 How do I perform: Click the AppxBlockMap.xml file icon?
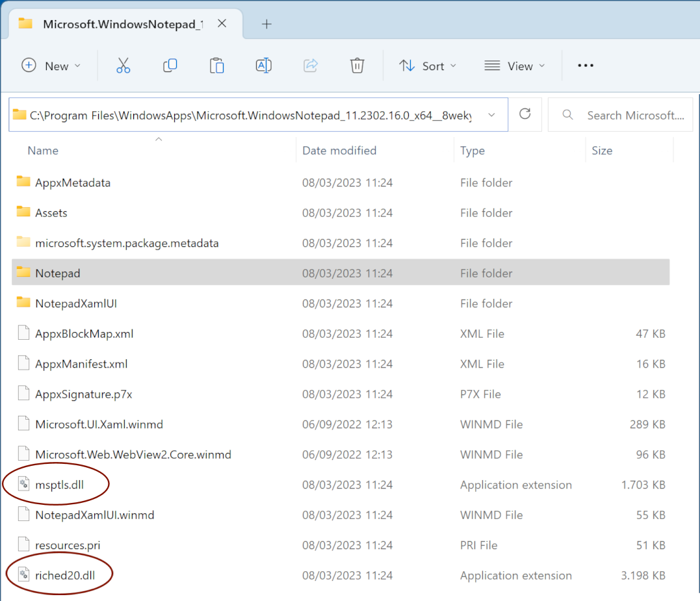tap(23, 333)
